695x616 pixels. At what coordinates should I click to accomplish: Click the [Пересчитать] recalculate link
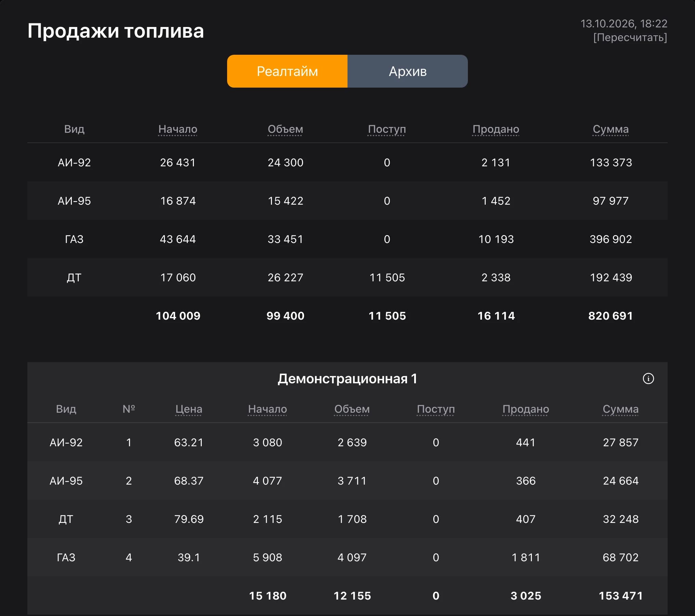coord(630,37)
